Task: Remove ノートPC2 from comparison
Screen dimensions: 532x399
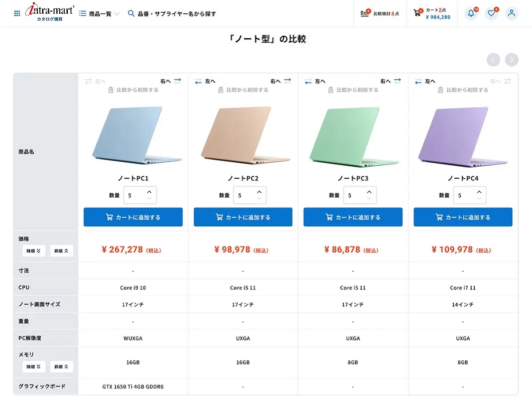Action: coord(243,90)
